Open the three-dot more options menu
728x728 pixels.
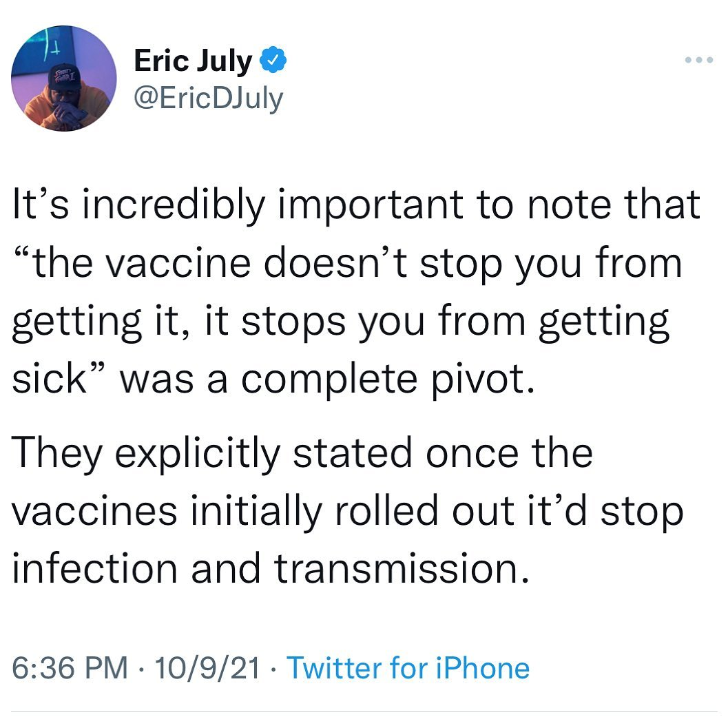click(700, 59)
